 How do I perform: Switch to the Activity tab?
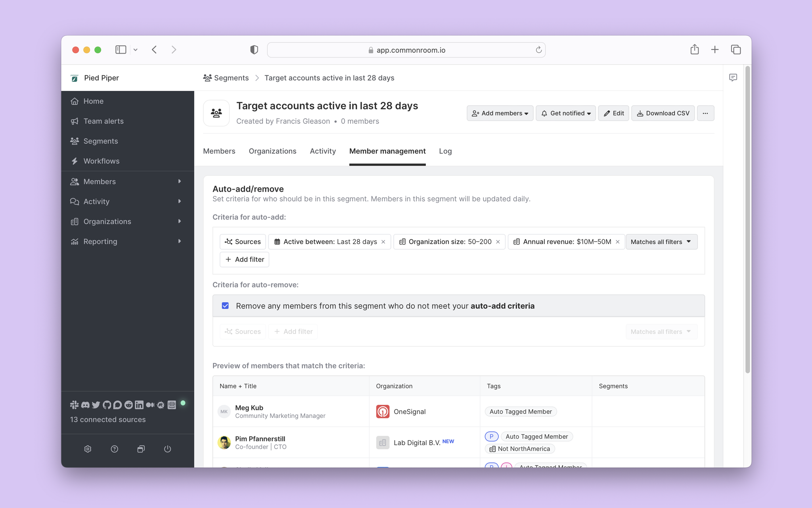(322, 151)
